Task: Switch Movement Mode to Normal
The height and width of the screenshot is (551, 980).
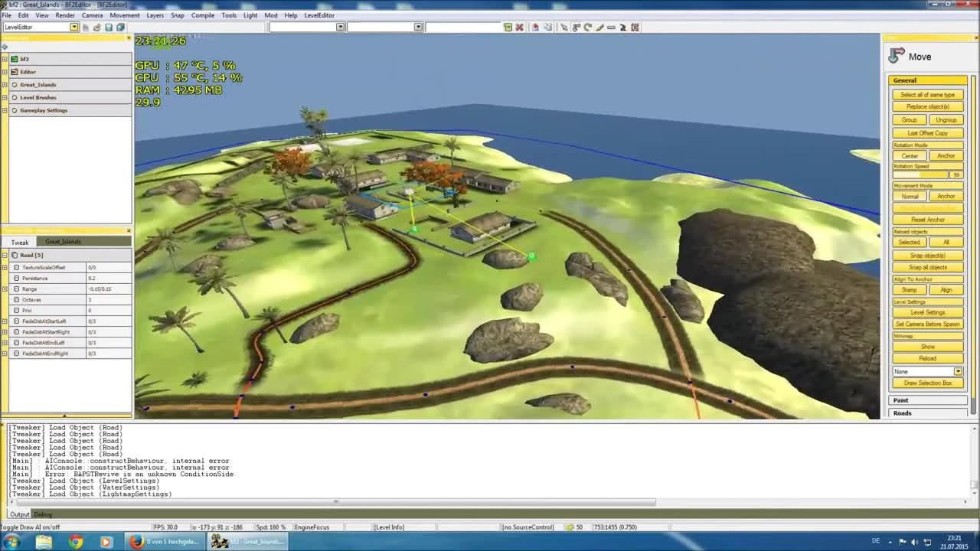Action: (910, 196)
